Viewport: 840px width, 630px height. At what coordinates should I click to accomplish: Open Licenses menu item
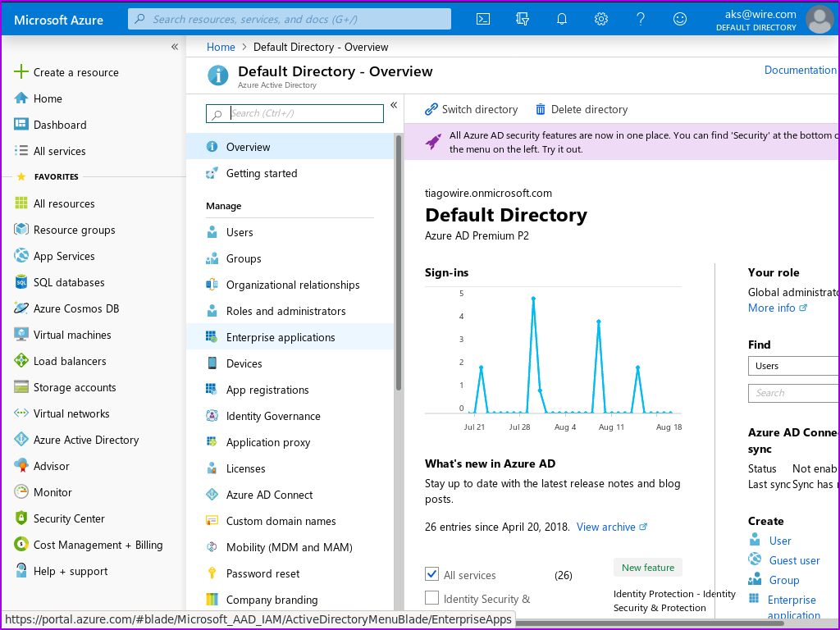click(290, 468)
